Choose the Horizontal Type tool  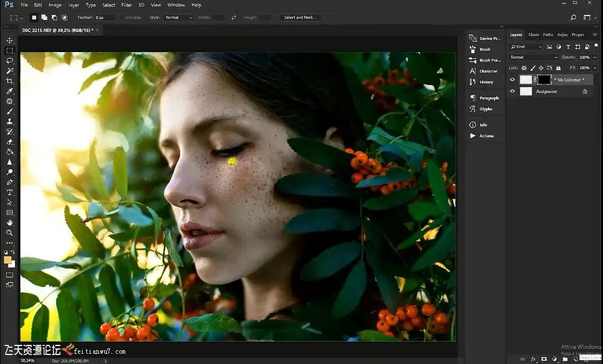tap(10, 192)
